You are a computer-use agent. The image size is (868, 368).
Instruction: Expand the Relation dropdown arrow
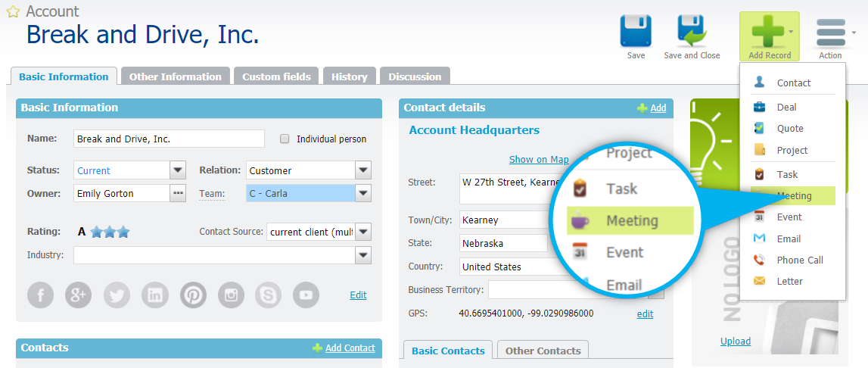[363, 170]
